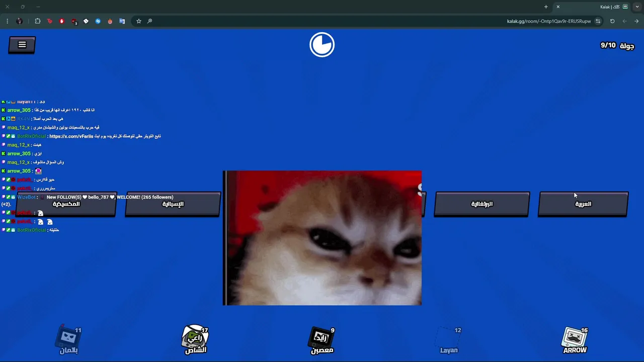Select the البرتغالية answer button
644x362 pixels.
click(x=481, y=204)
